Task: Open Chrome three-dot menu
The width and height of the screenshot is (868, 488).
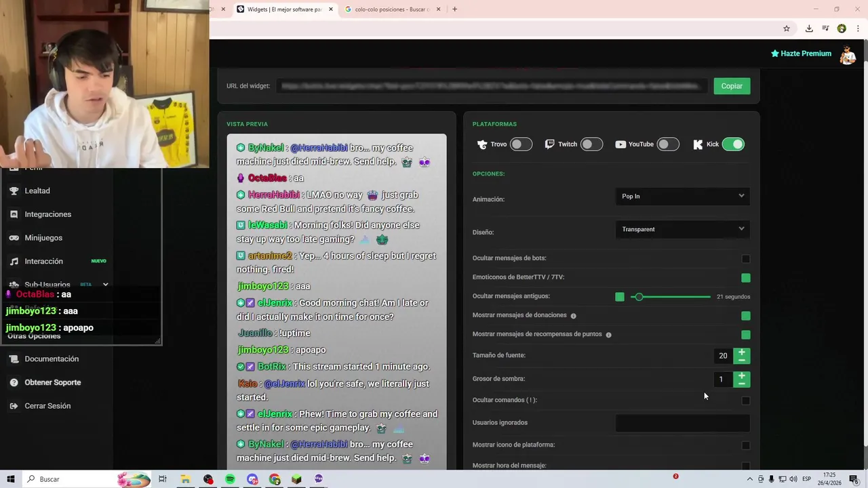Action: [x=858, y=28]
